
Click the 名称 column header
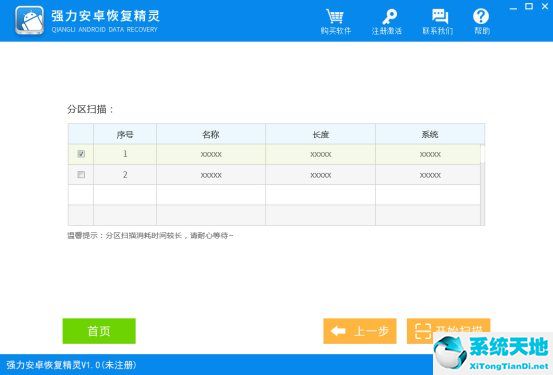[x=211, y=134]
